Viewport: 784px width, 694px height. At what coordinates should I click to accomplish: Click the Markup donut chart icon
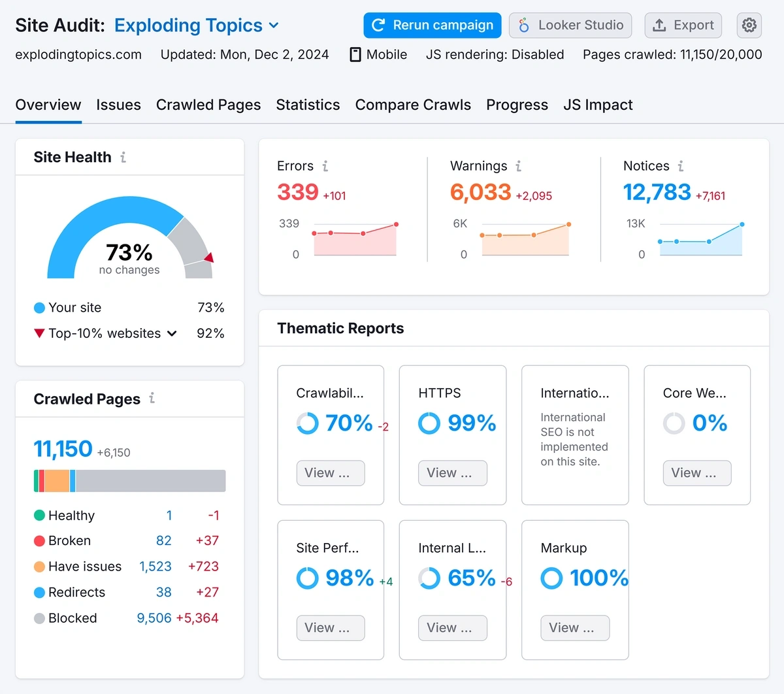[x=551, y=578]
